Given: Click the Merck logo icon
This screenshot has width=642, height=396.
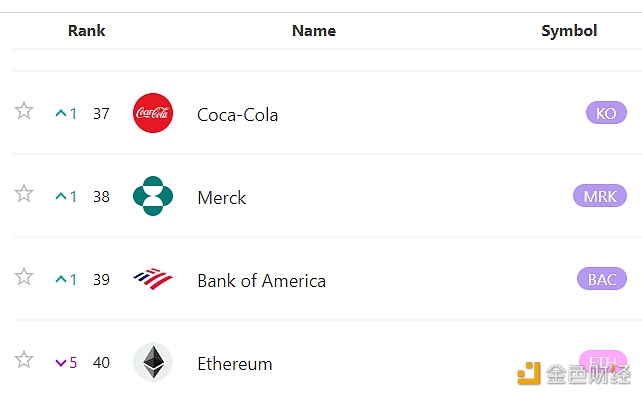Looking at the screenshot, I should 153,196.
